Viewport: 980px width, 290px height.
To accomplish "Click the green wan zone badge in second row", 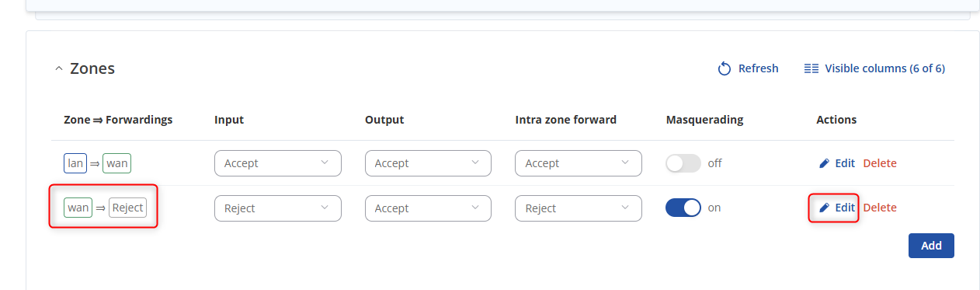I will pos(78,208).
